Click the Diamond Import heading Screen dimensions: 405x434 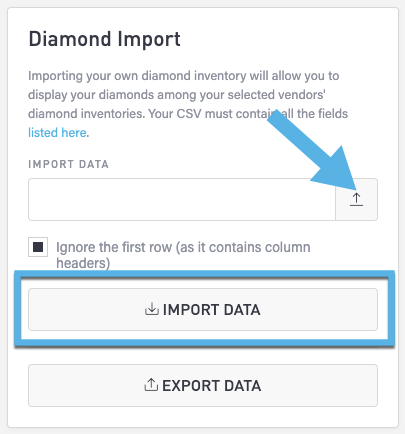tap(104, 39)
